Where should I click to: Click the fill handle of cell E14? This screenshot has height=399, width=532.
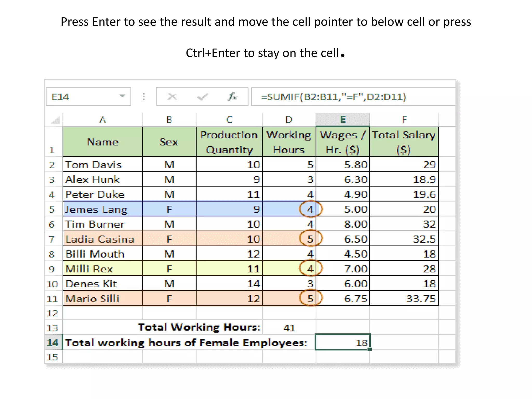pyautogui.click(x=370, y=349)
